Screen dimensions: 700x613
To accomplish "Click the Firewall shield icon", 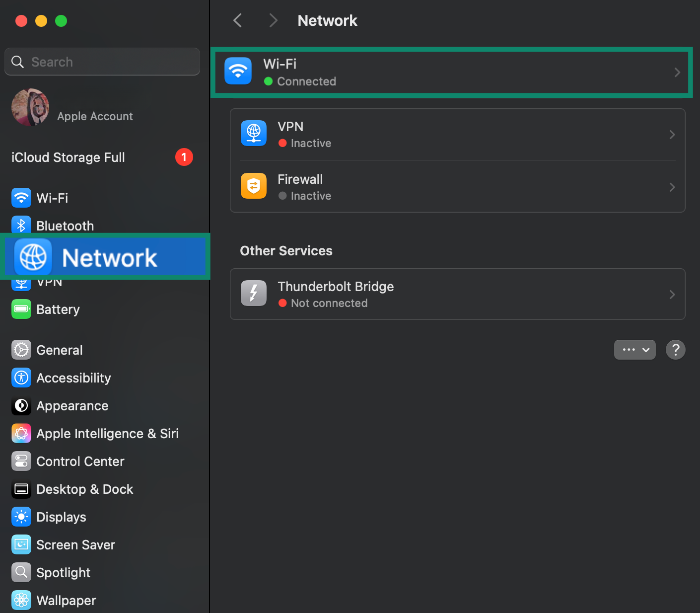I will pyautogui.click(x=253, y=186).
